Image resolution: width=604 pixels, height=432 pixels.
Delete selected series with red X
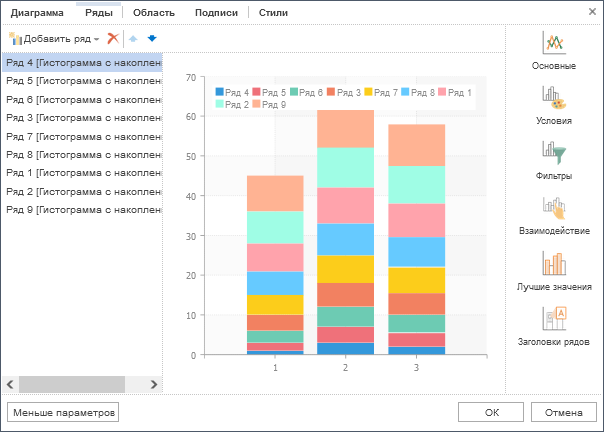[113, 38]
